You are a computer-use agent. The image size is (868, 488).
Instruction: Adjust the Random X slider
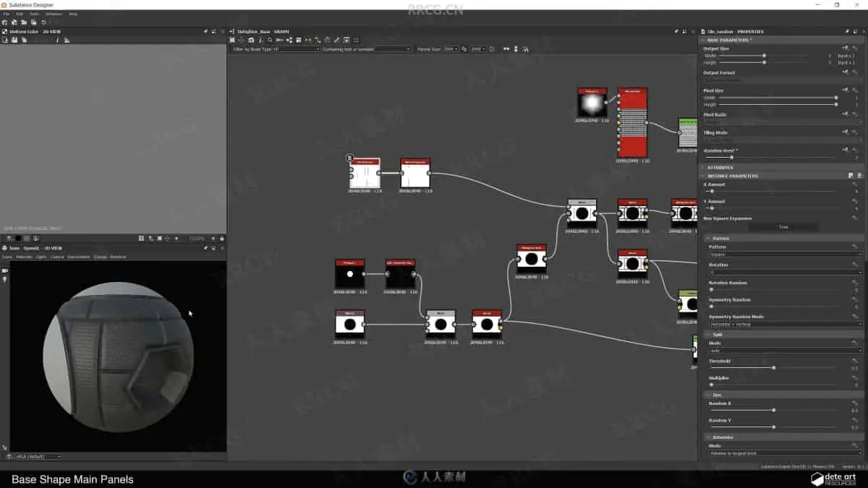(774, 411)
